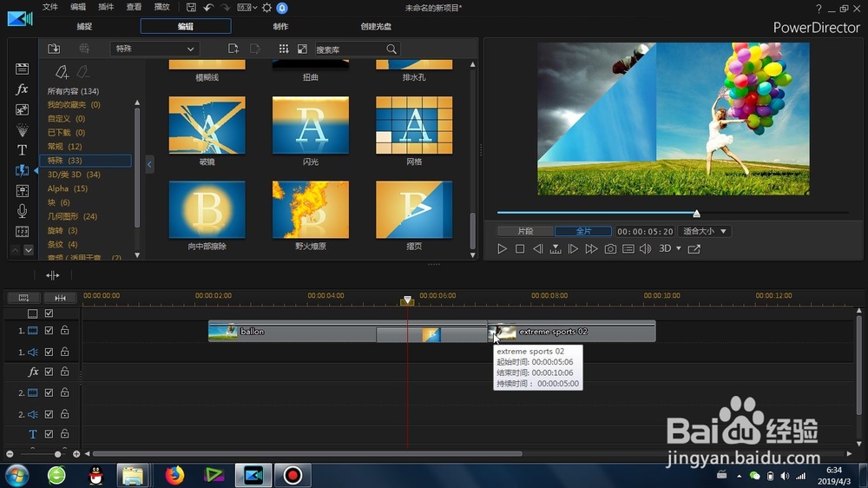The height and width of the screenshot is (488, 868).
Task: Undock the preview window icon
Action: coord(694,249)
